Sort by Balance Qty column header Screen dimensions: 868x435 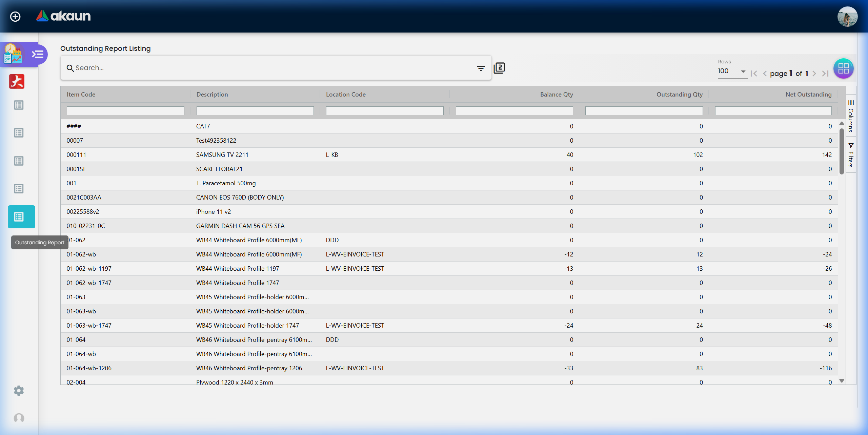556,95
